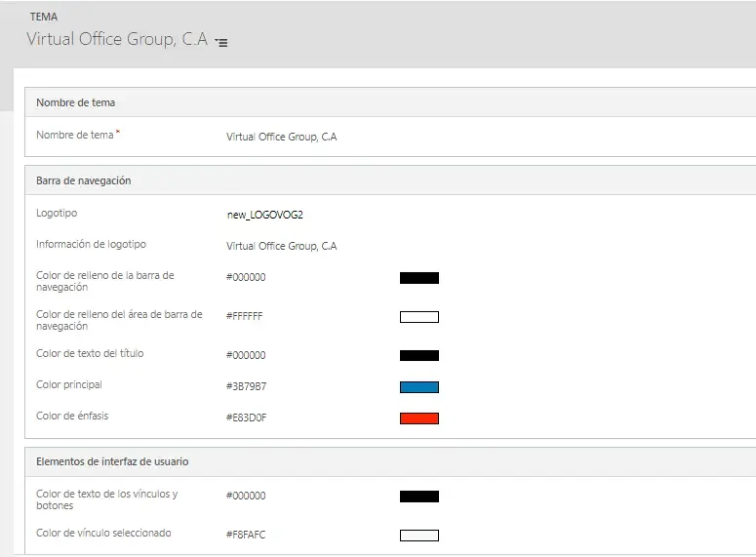Edit the #E83D0F emphasis color hex value
Image resolution: width=756 pixels, height=557 pixels.
click(246, 418)
